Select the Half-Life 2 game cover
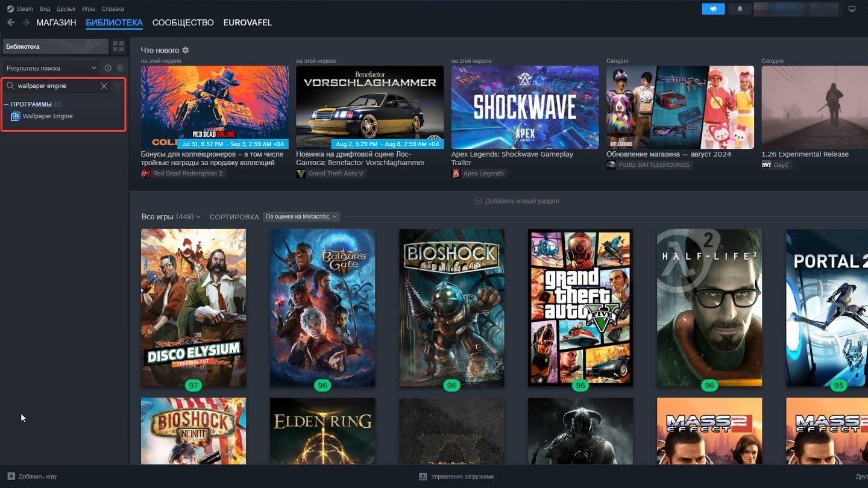This screenshot has width=868, height=488. tap(709, 308)
